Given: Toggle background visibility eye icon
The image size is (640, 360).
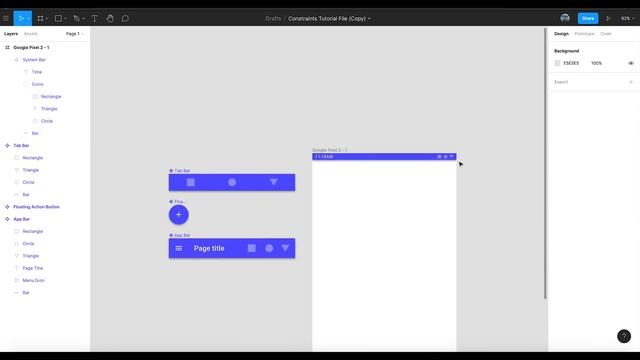Looking at the screenshot, I should click(631, 63).
